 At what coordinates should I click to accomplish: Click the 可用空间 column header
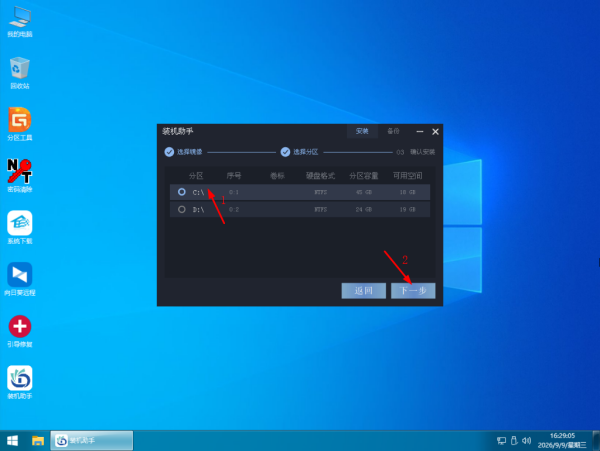coord(407,176)
